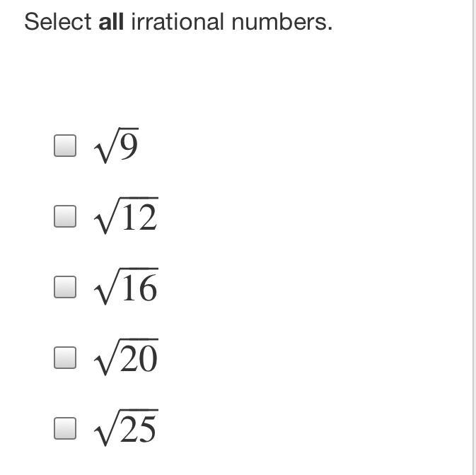Choose the checkbox for root of twelve
476x475 pixels.
65,216
